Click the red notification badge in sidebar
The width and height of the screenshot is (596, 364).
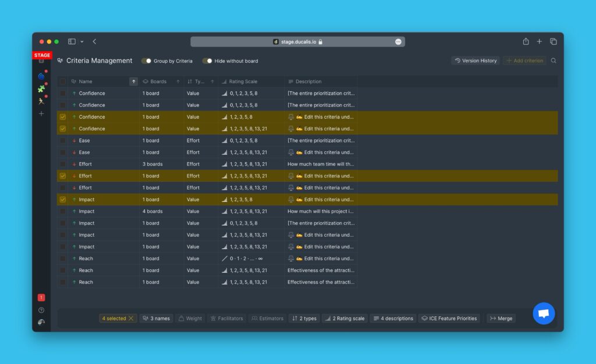pyautogui.click(x=41, y=298)
